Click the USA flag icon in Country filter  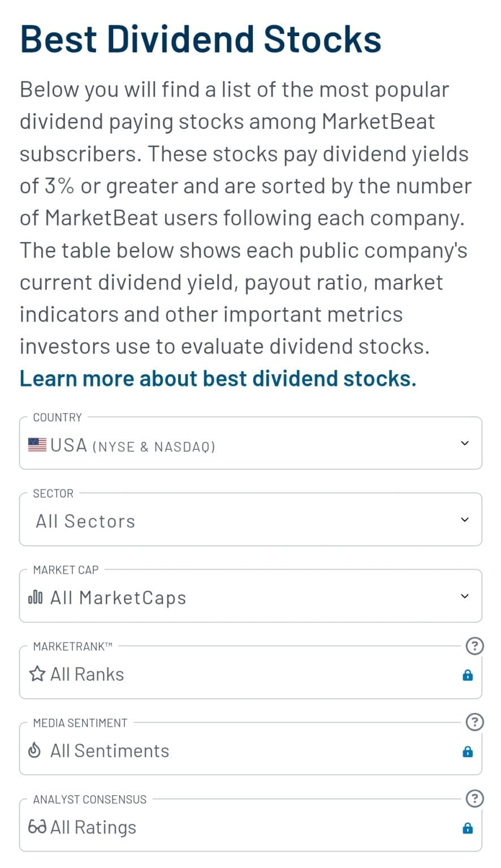point(36,445)
